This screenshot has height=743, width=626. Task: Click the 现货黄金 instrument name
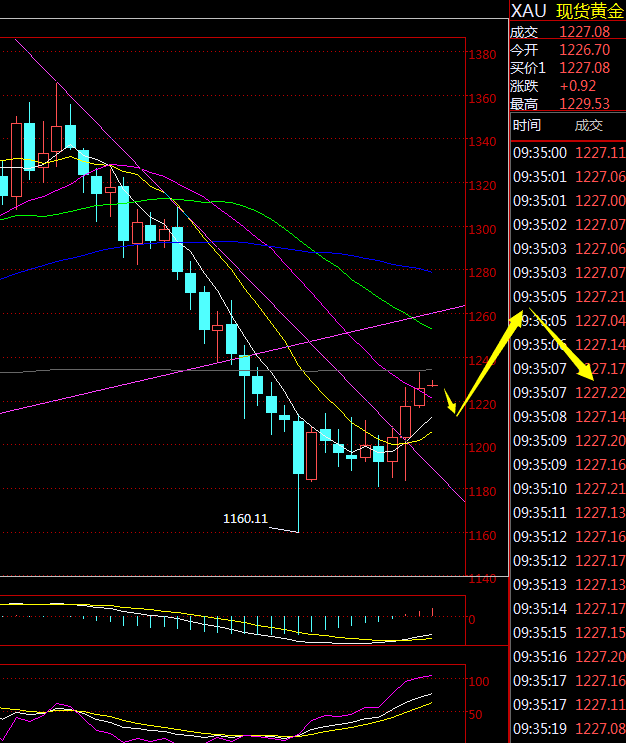[x=590, y=10]
